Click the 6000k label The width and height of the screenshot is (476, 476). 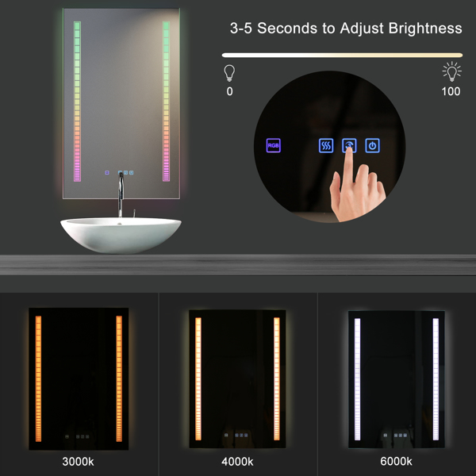(x=396, y=462)
